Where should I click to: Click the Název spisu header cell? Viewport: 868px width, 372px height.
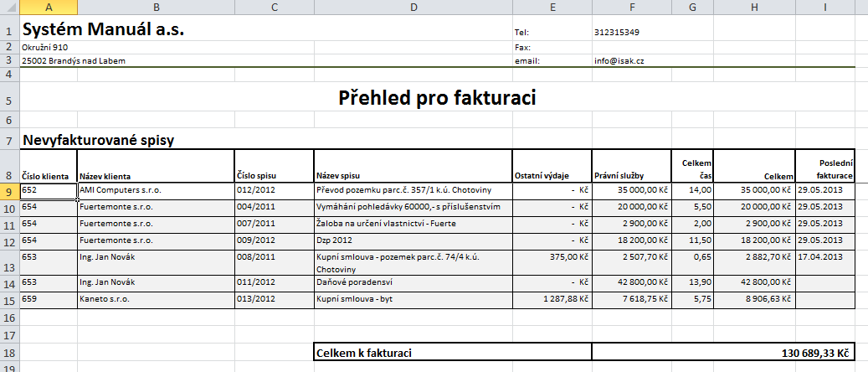pyautogui.click(x=413, y=167)
